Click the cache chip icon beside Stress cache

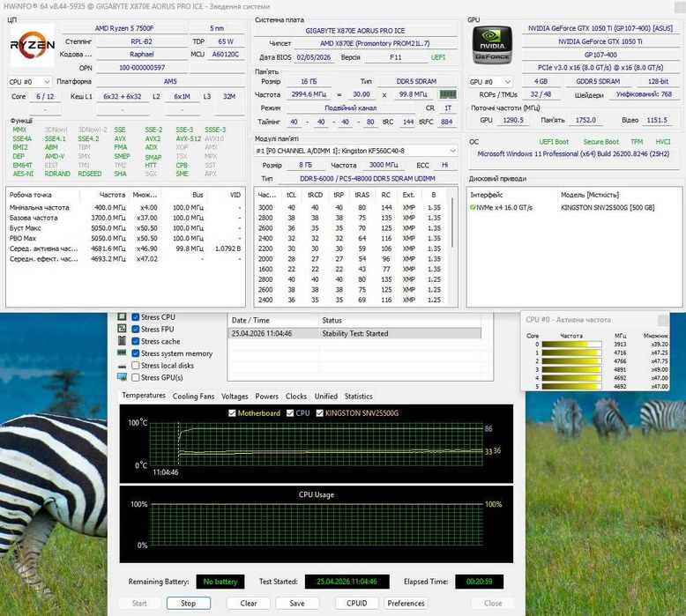[x=122, y=340]
